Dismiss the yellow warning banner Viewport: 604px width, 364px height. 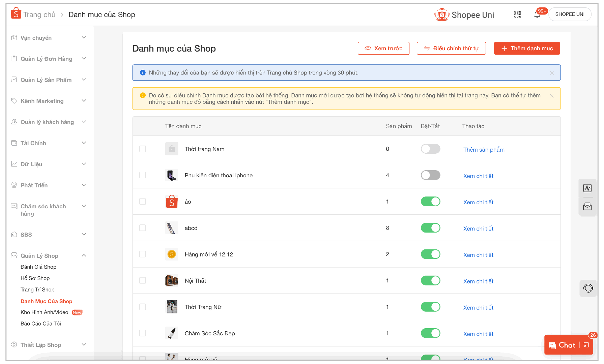[552, 96]
